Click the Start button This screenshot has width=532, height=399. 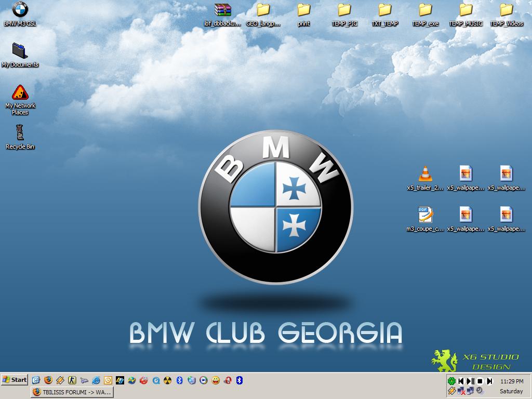(14, 380)
